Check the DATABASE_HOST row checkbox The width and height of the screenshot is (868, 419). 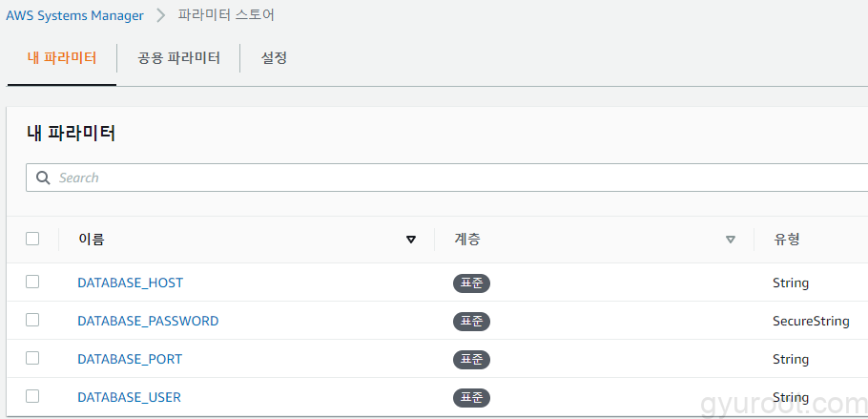(32, 282)
